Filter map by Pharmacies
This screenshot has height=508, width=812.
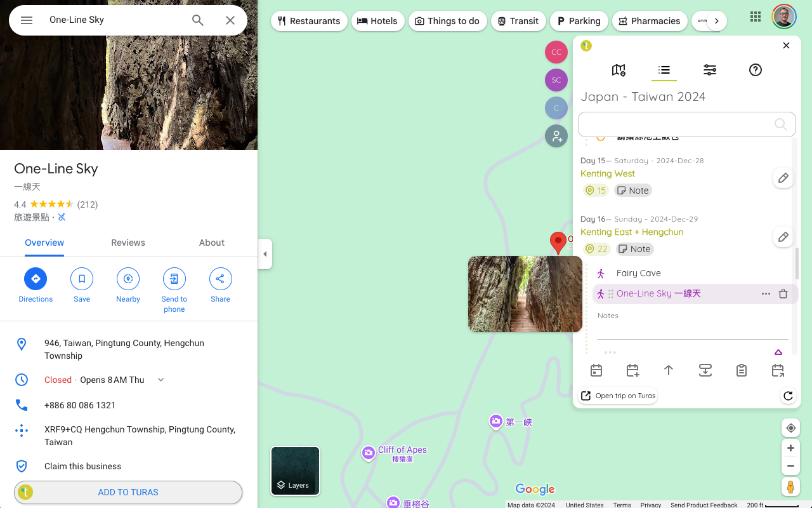[x=650, y=21]
